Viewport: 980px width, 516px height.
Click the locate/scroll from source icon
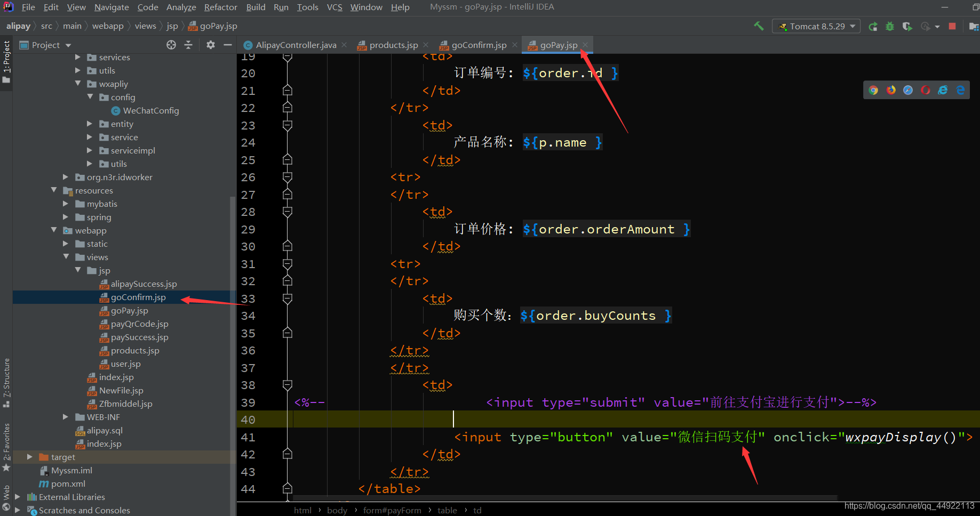click(x=171, y=45)
